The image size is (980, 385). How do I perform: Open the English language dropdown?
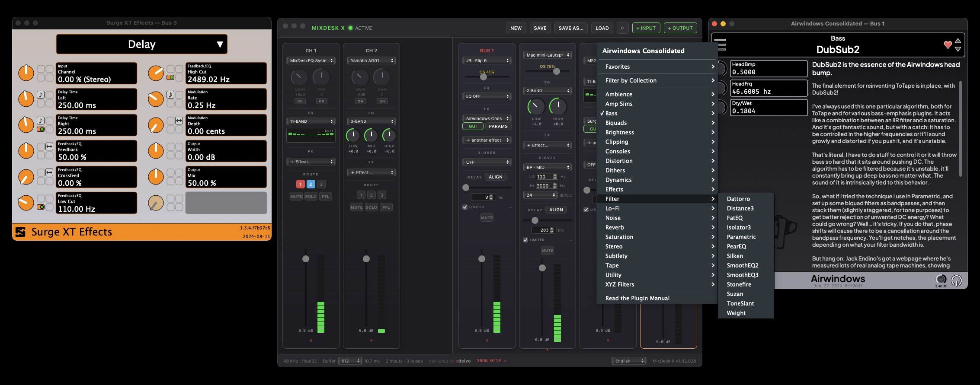pyautogui.click(x=629, y=361)
